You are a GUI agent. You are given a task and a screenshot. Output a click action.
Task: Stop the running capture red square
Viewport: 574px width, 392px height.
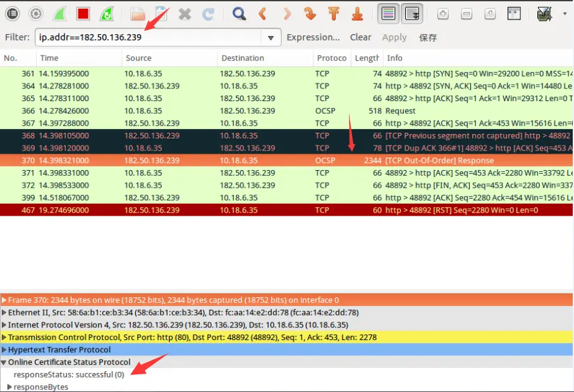(83, 14)
